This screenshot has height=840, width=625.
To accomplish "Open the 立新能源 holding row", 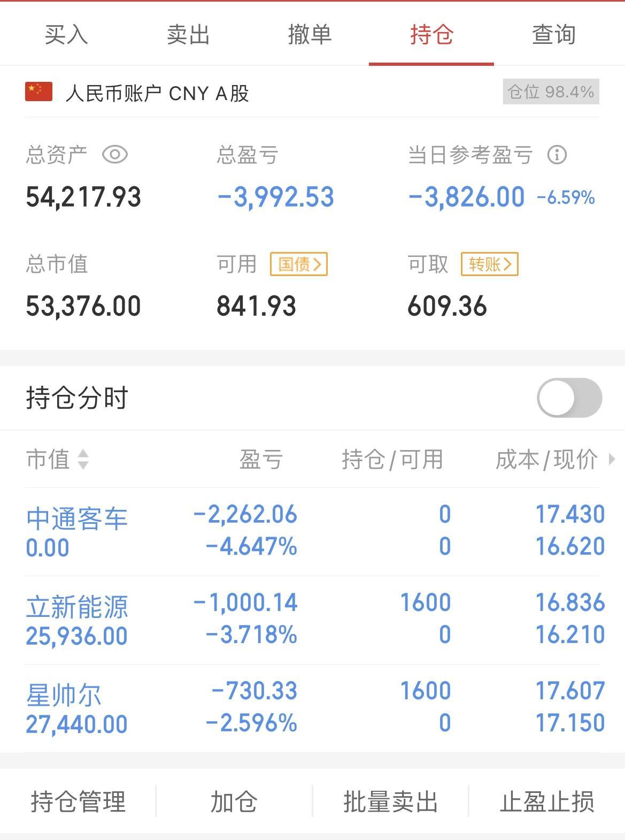I will [312, 620].
